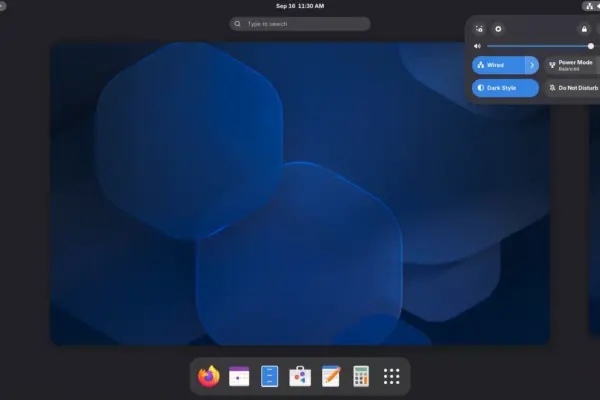This screenshot has height=400, width=600.
Task: Open the Calendar app in the dash
Action: pos(239,376)
